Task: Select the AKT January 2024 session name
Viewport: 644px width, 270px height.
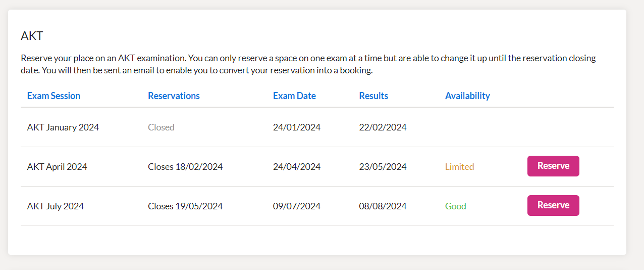Action: tap(63, 127)
